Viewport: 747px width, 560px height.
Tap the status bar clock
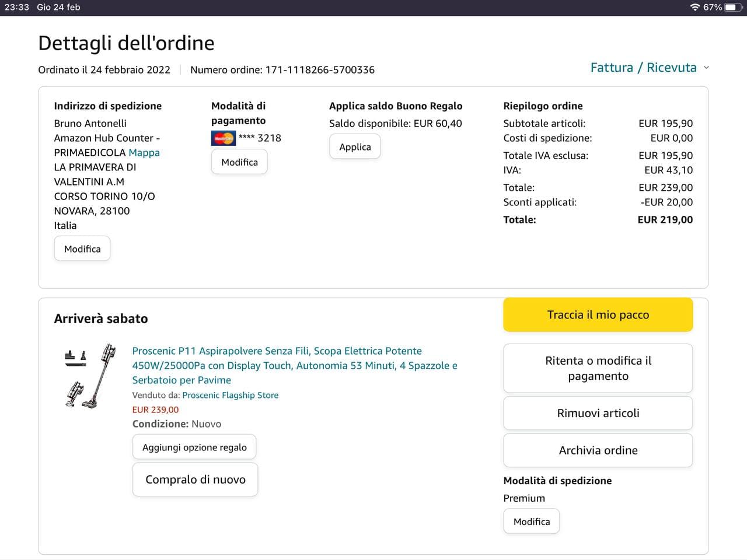(17, 8)
